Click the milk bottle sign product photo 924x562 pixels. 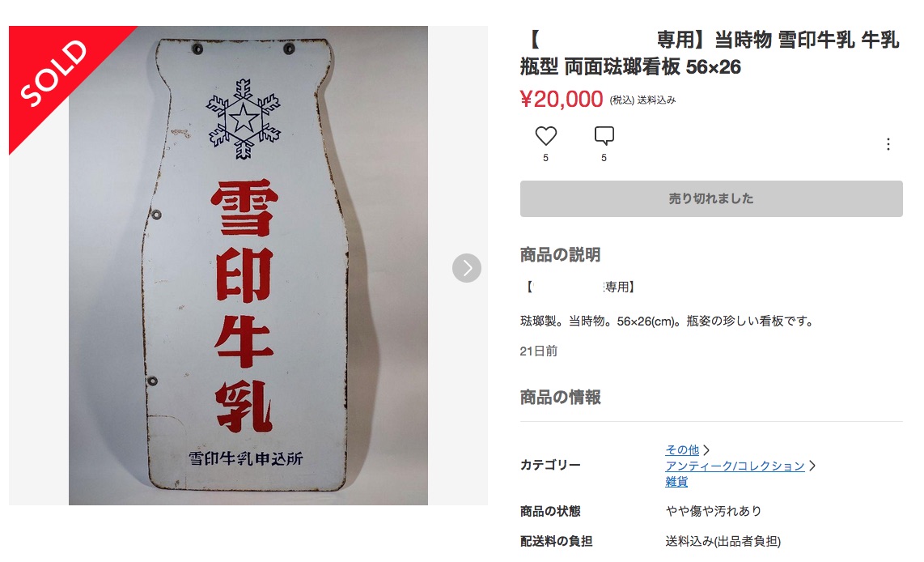248,266
